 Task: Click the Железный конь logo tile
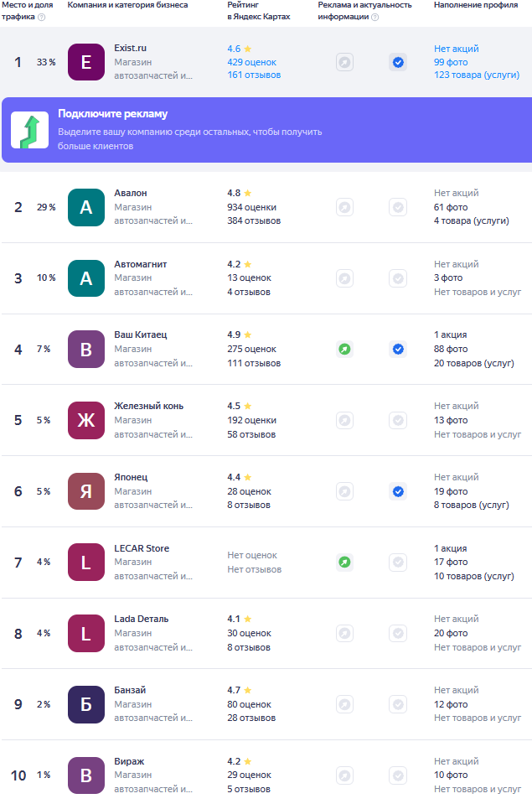[x=86, y=421]
